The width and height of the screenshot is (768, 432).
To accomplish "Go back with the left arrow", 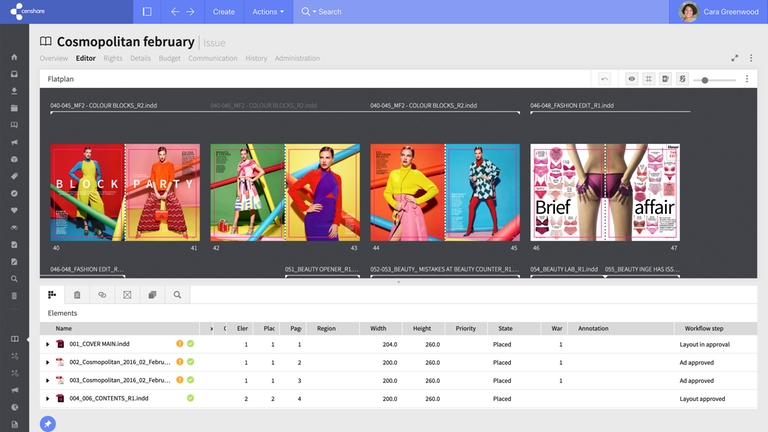I will (175, 11).
